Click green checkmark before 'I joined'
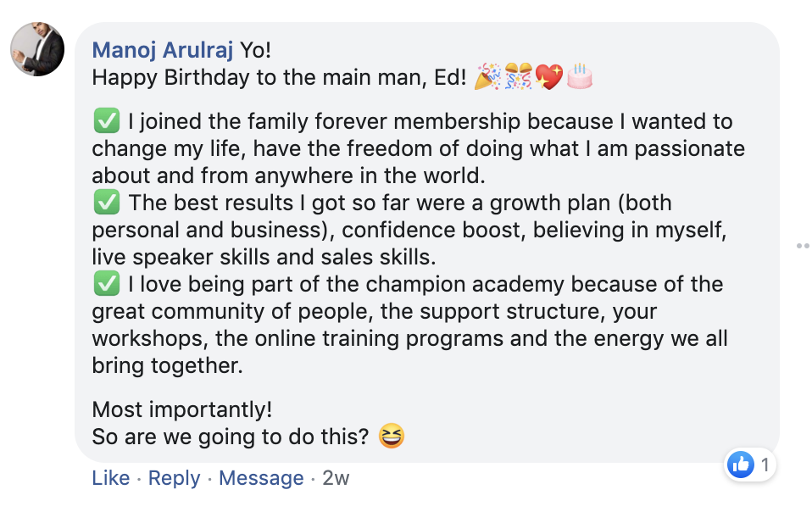Screen dimensions: 812x512 pyautogui.click(x=106, y=122)
